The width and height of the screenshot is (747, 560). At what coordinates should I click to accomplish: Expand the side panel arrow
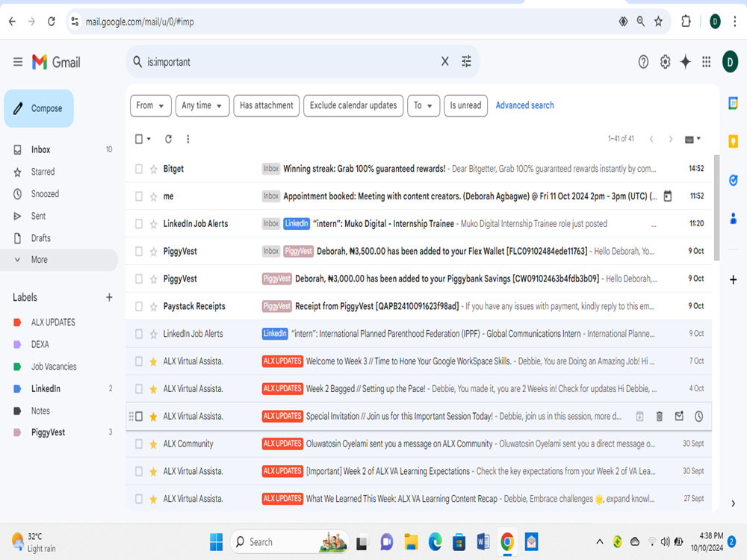point(734,503)
